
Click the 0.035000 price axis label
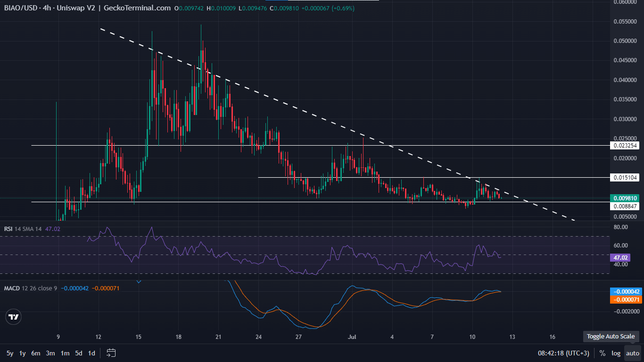coord(626,99)
